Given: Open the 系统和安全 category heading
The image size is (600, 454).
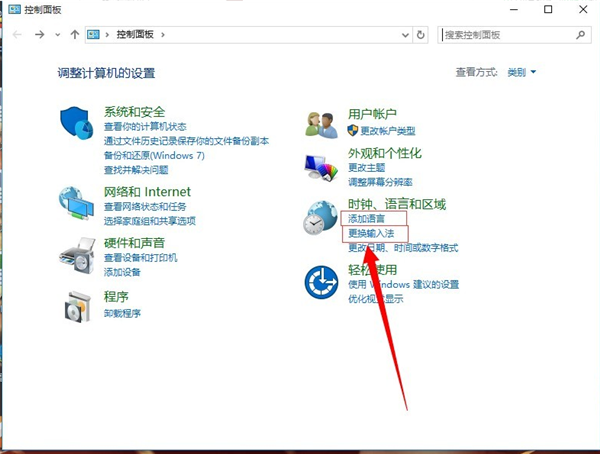Looking at the screenshot, I should [x=134, y=112].
